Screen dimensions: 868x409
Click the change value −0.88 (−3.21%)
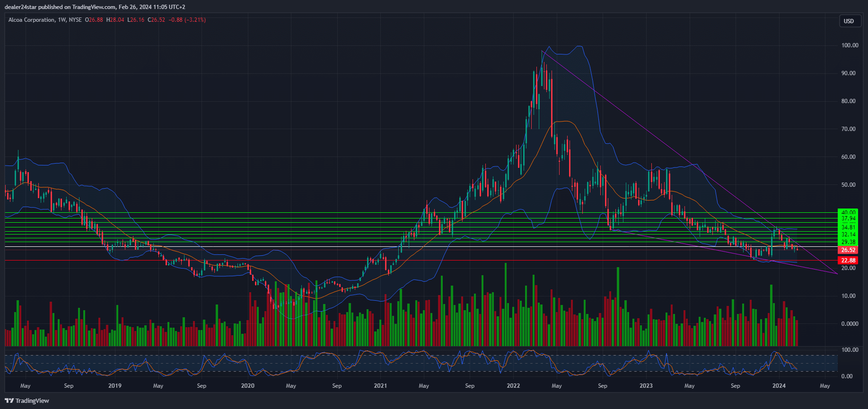(x=187, y=20)
